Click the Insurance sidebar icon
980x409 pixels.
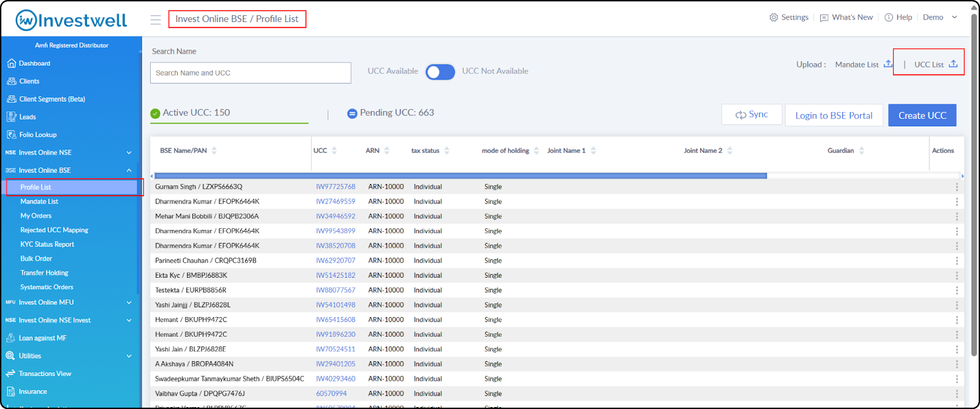pyautogui.click(x=11, y=391)
